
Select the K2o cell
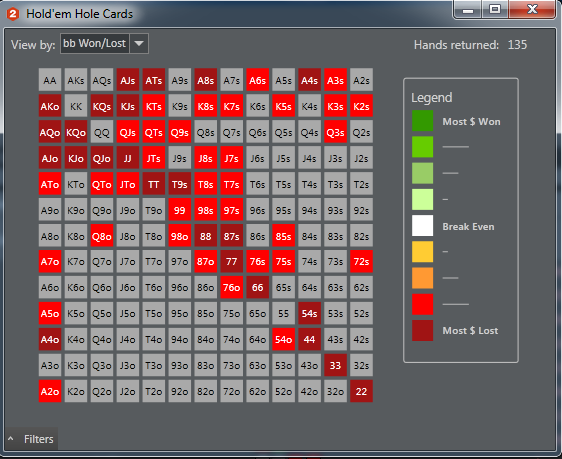click(76, 391)
